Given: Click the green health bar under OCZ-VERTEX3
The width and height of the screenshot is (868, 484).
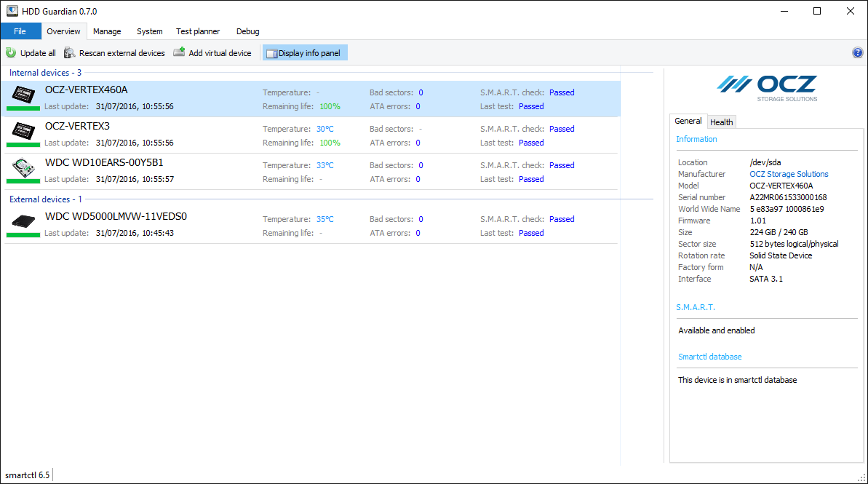Looking at the screenshot, I should [x=23, y=145].
